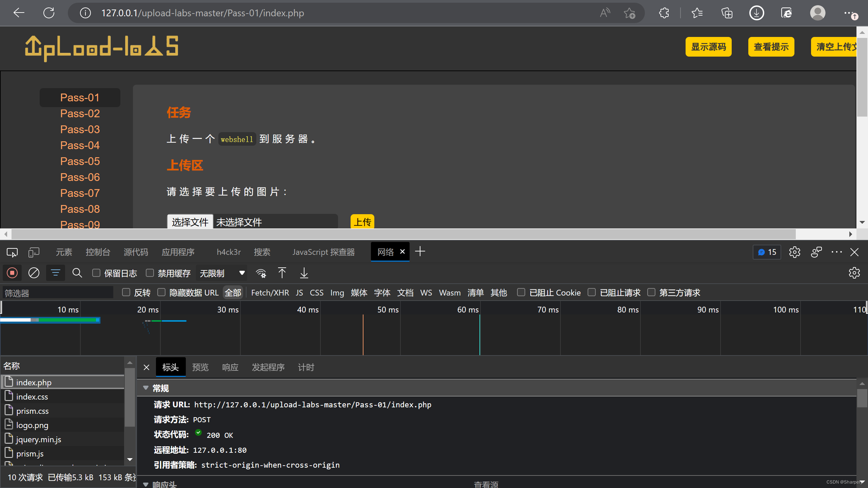This screenshot has height=488, width=868.
Task: Enable the 保留日志 checkbox
Action: (x=96, y=273)
